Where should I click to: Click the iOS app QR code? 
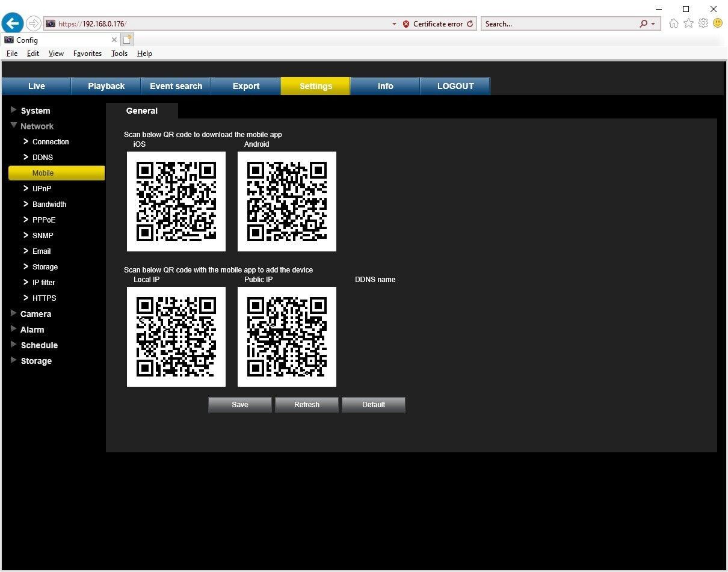click(176, 201)
